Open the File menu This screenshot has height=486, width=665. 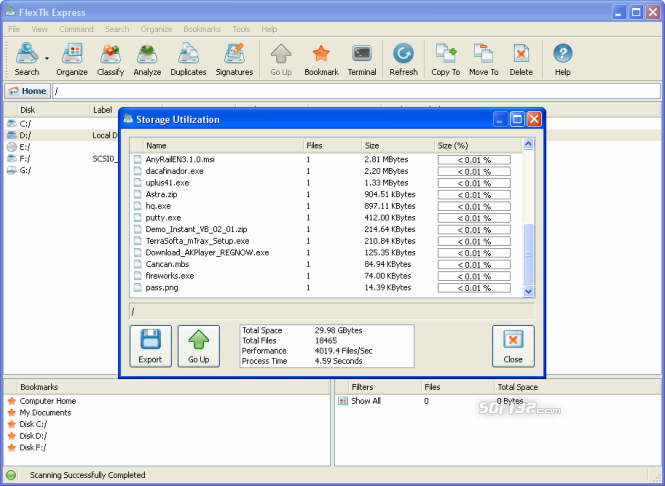tap(14, 29)
